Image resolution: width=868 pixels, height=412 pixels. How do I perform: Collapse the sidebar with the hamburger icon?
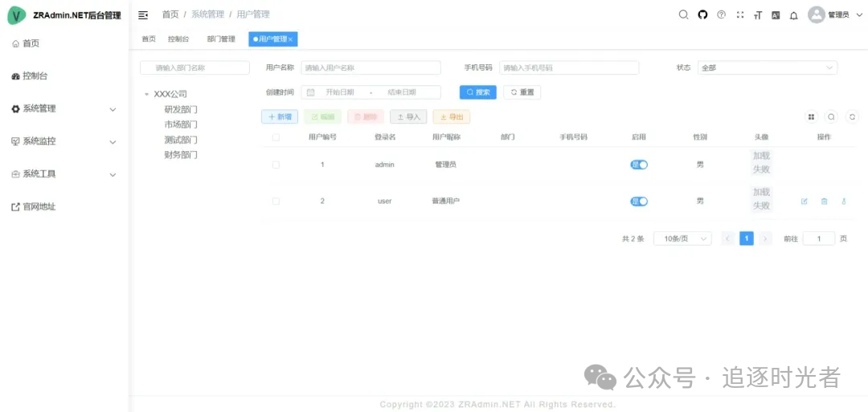[x=143, y=15]
